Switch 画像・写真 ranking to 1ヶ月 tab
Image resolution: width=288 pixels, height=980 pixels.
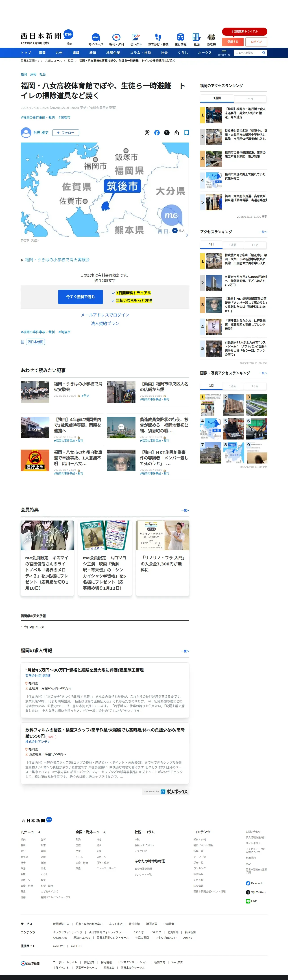255,386
